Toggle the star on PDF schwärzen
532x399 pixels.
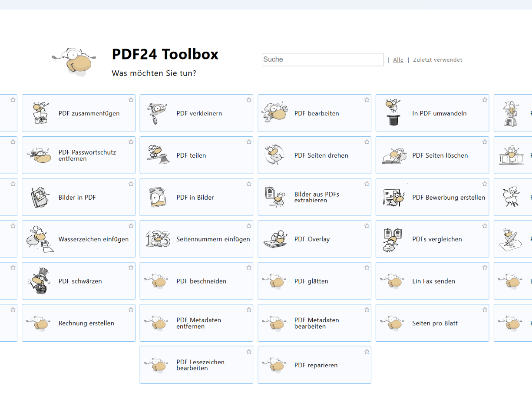pos(131,267)
